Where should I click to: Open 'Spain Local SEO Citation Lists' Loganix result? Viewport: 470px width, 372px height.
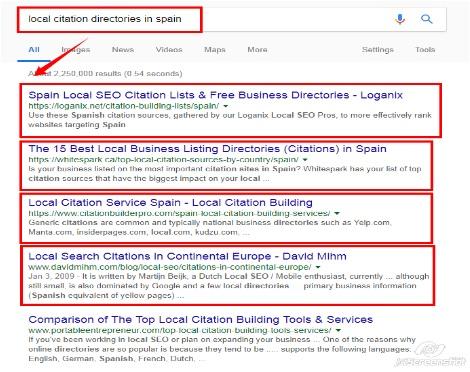click(216, 95)
